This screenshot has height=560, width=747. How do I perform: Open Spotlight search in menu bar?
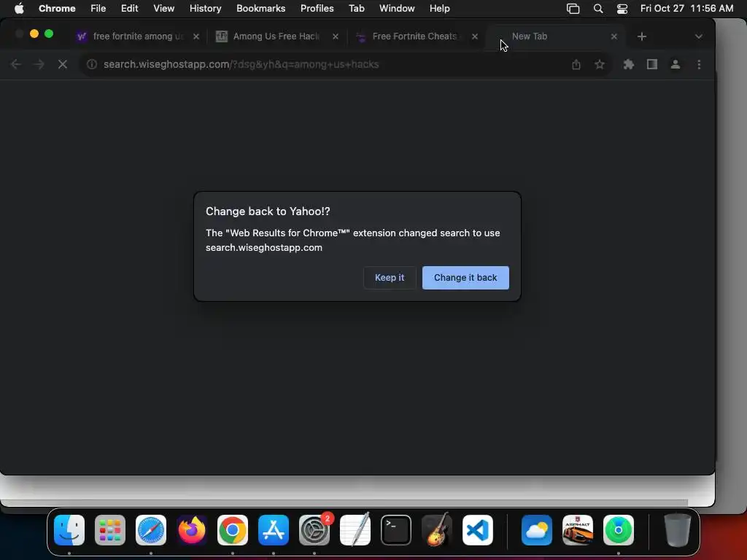click(598, 9)
